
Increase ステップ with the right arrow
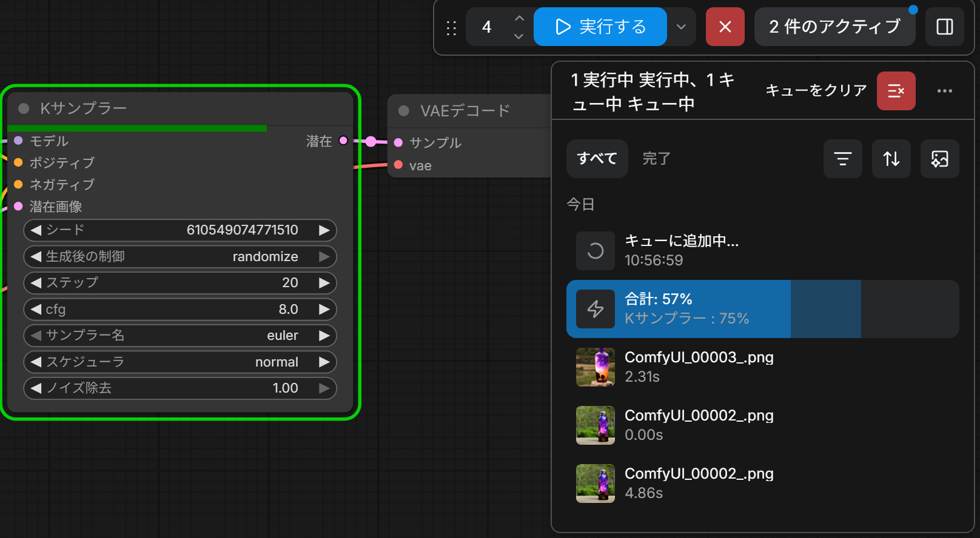324,283
